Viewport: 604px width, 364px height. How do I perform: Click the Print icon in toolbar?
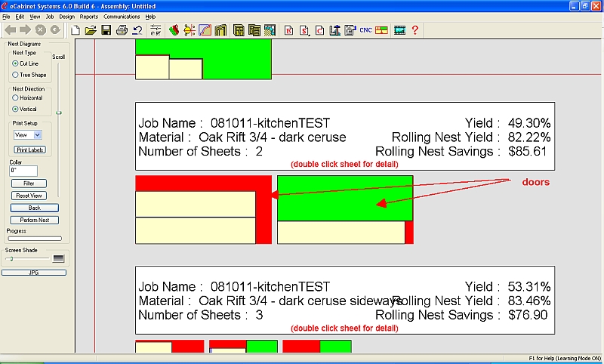(121, 30)
